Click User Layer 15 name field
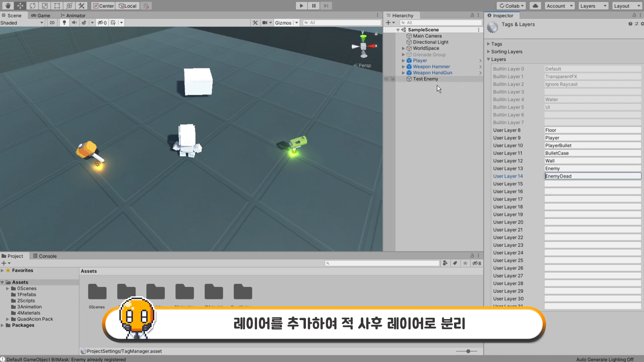Viewport: 644px width, 362px height. pyautogui.click(x=592, y=184)
